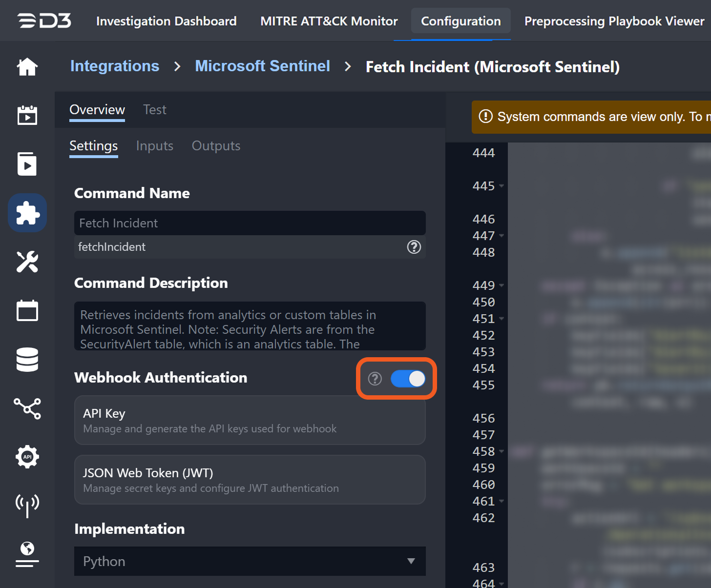Open the API gear icon in sidebar
The image size is (711, 588).
point(27,457)
